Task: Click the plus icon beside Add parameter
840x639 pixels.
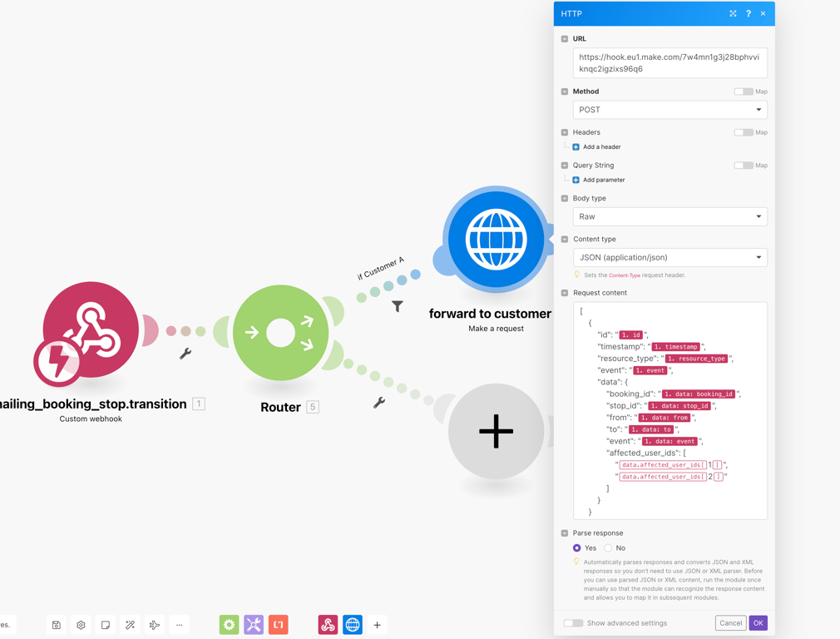Action: point(576,180)
